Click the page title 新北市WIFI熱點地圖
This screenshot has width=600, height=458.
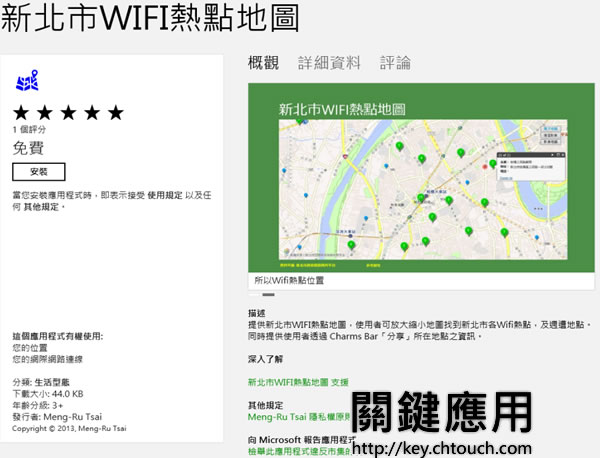point(150,18)
